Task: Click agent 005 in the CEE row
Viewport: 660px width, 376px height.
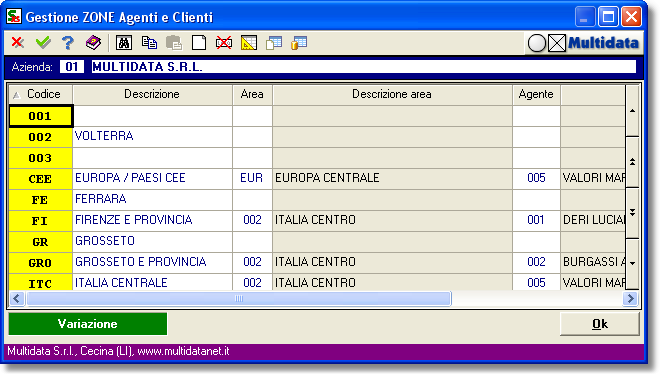Action: 536,179
